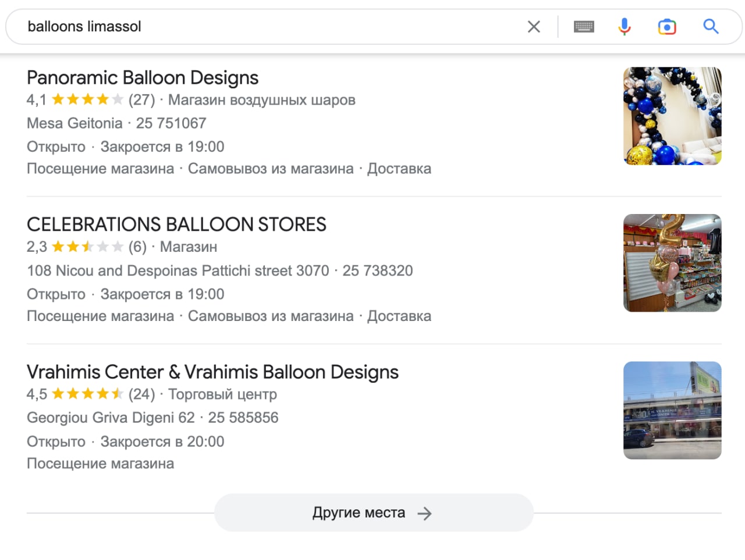This screenshot has height=560, width=745.
Task: Open the on-screen keyboard input tool
Action: pos(584,27)
